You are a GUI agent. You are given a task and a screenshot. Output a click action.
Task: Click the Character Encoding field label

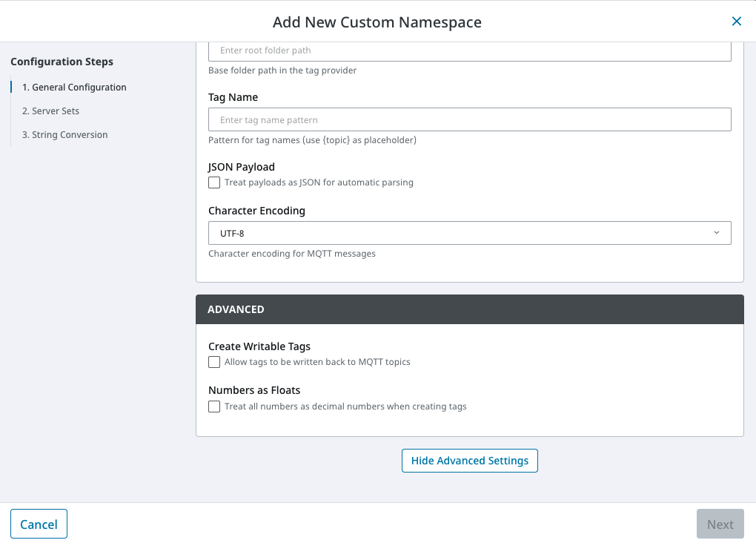point(256,211)
